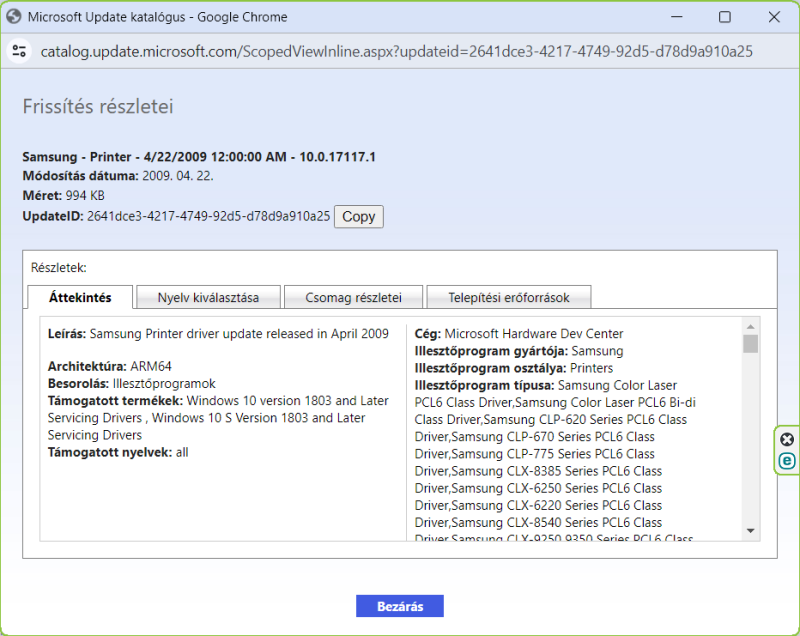Click the globe favicon in title bar
Viewport: 800px width, 636px height.
(x=14, y=16)
